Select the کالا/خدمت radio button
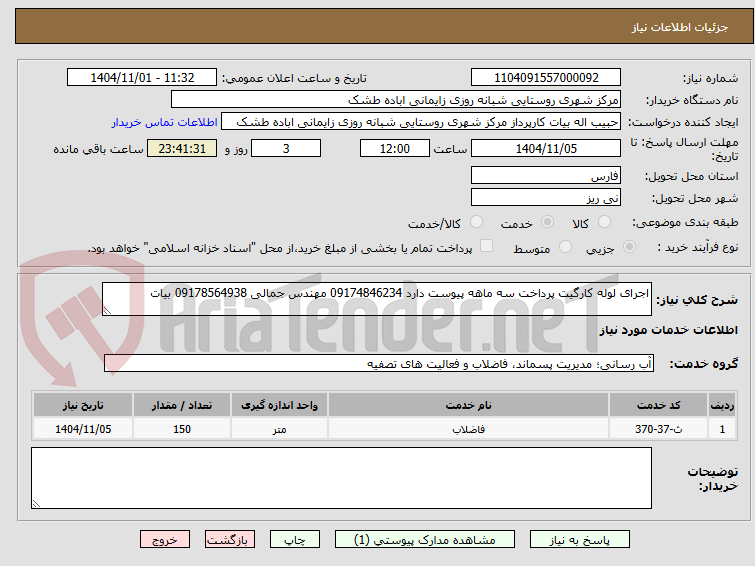Image resolution: width=755 pixels, height=566 pixels. coord(476,222)
